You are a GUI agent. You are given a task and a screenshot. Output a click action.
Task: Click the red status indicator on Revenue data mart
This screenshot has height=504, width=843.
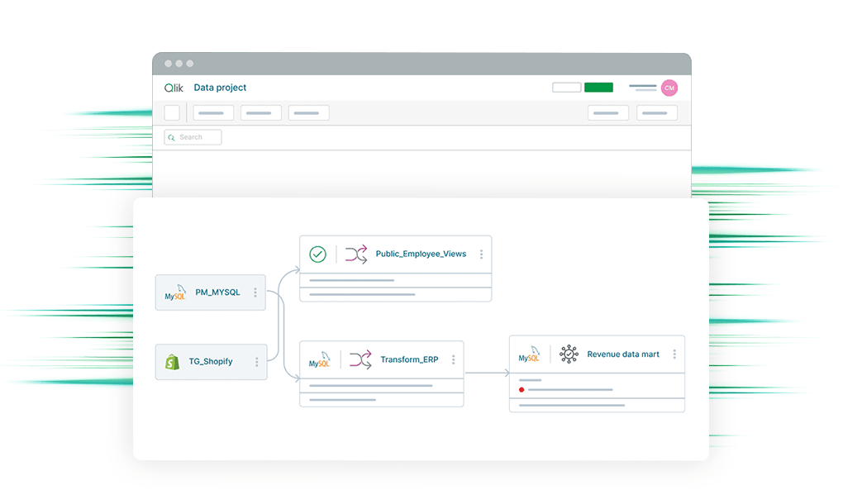522,389
